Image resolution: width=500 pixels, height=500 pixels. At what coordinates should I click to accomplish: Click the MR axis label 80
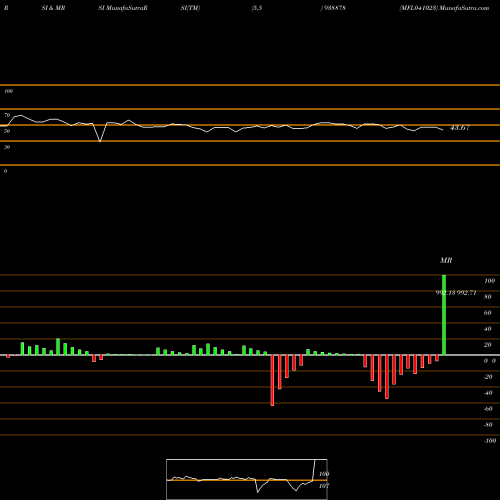coord(488,297)
